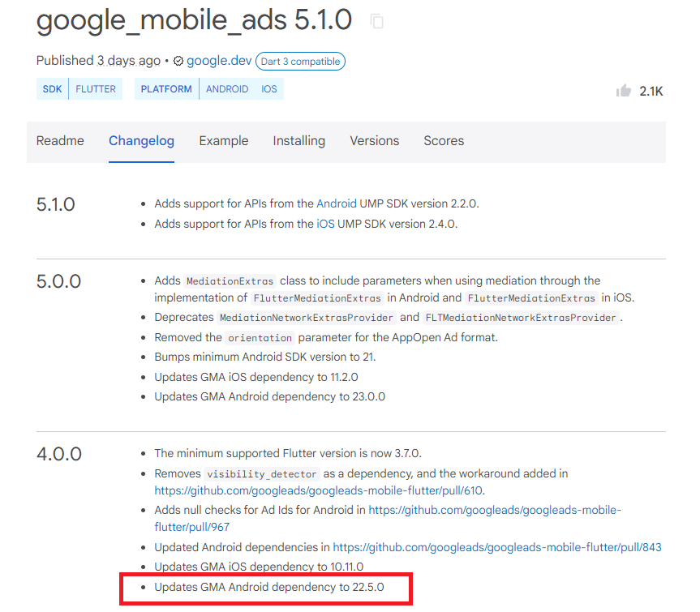Open the IOS platform tag
This screenshot has height=612, width=700.
269,89
